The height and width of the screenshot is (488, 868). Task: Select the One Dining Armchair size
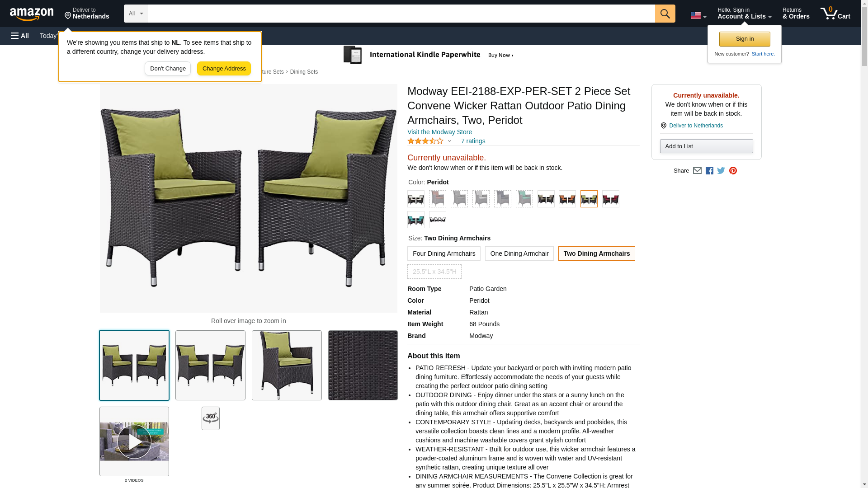519,253
